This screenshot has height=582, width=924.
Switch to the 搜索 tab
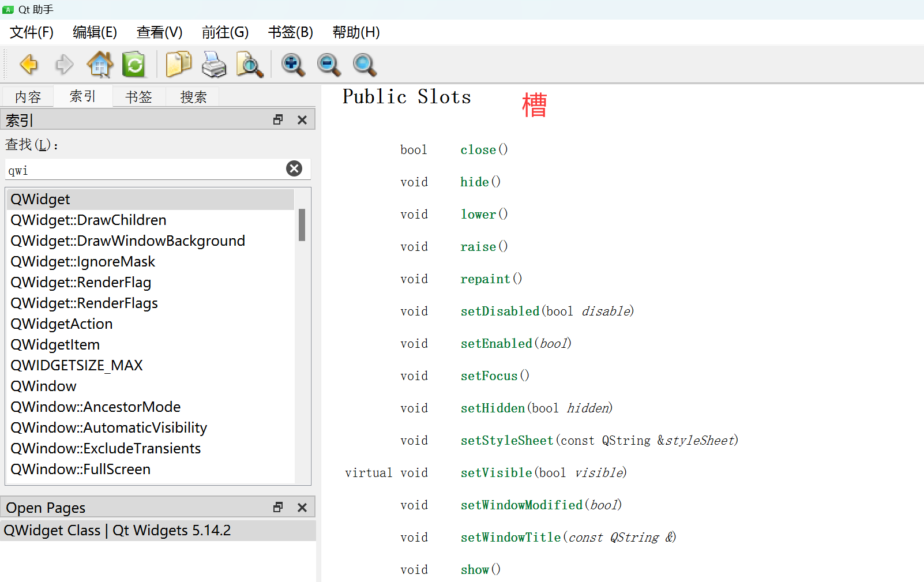coord(193,97)
